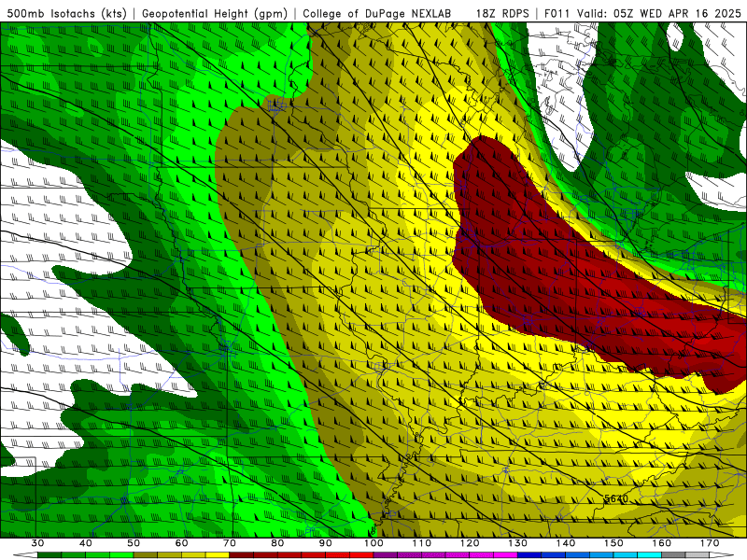Click the 80 legend value
Screen dimensions: 747x560
pyautogui.click(x=277, y=543)
